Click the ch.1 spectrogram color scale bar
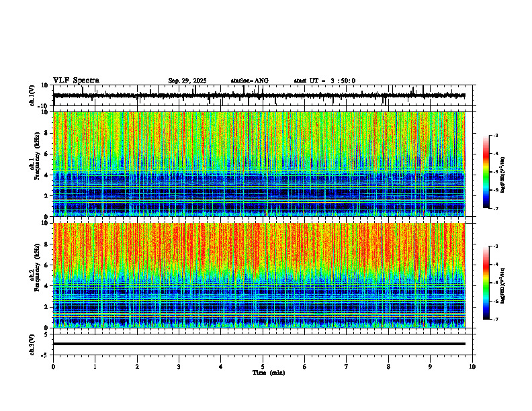Viewport: 532px width, 411px height. pyautogui.click(x=486, y=172)
